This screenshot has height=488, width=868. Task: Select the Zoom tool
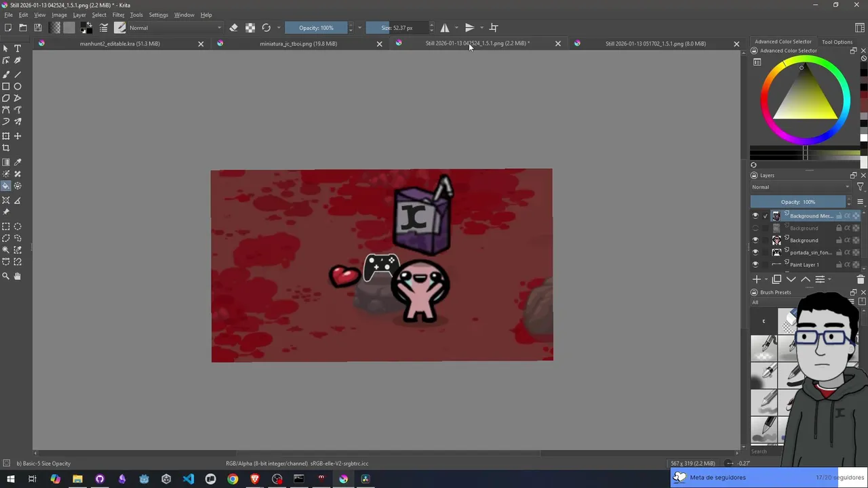coord(6,277)
